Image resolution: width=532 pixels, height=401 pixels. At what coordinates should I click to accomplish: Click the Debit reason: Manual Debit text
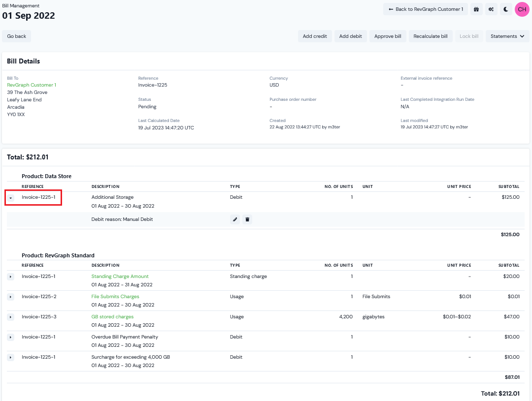click(122, 219)
